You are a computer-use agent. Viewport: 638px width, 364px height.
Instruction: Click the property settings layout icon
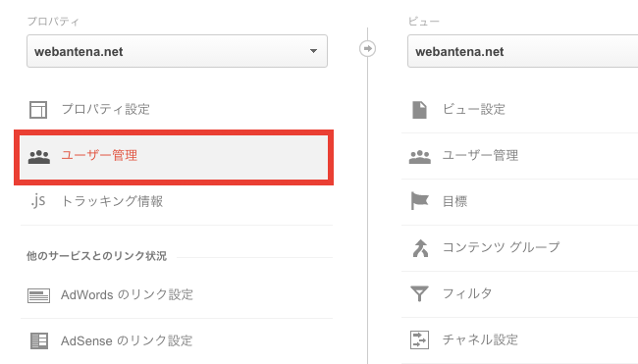click(38, 110)
